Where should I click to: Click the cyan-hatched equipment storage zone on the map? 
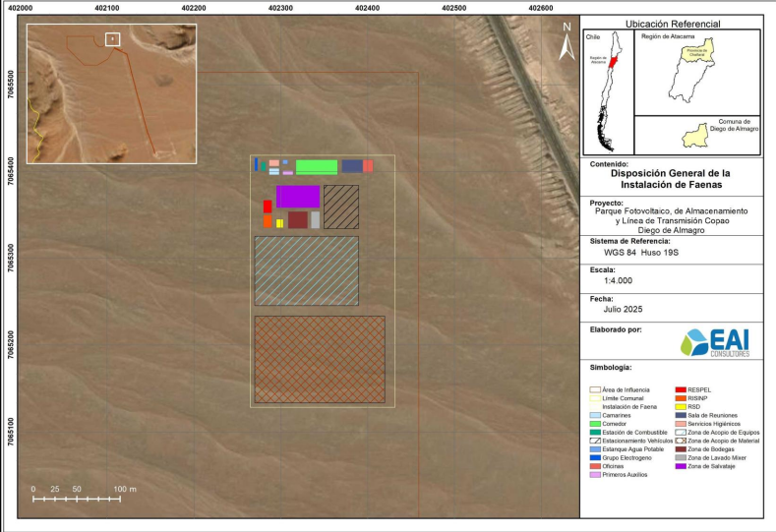coord(306,269)
